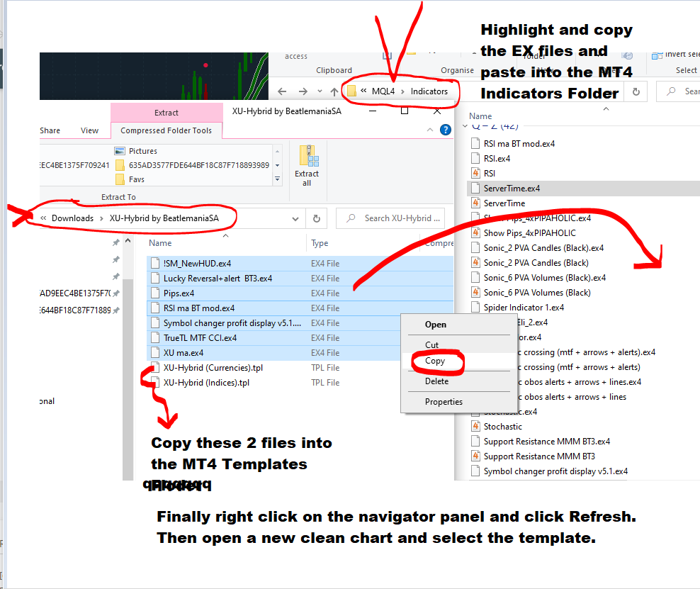Refresh the MQL4 Indicators window address bar

tap(636, 91)
